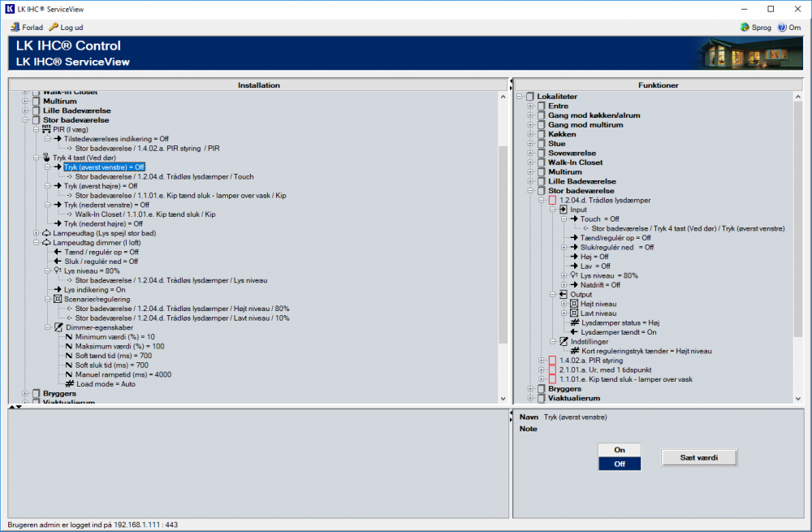Click Installation panel scrollbar up arrow
The width and height of the screenshot is (812, 532).
click(x=503, y=97)
